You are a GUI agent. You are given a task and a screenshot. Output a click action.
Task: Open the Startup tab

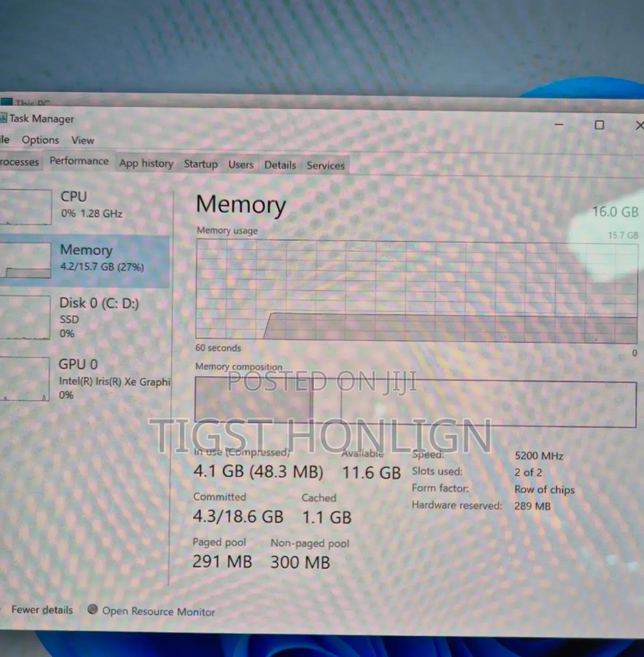201,164
